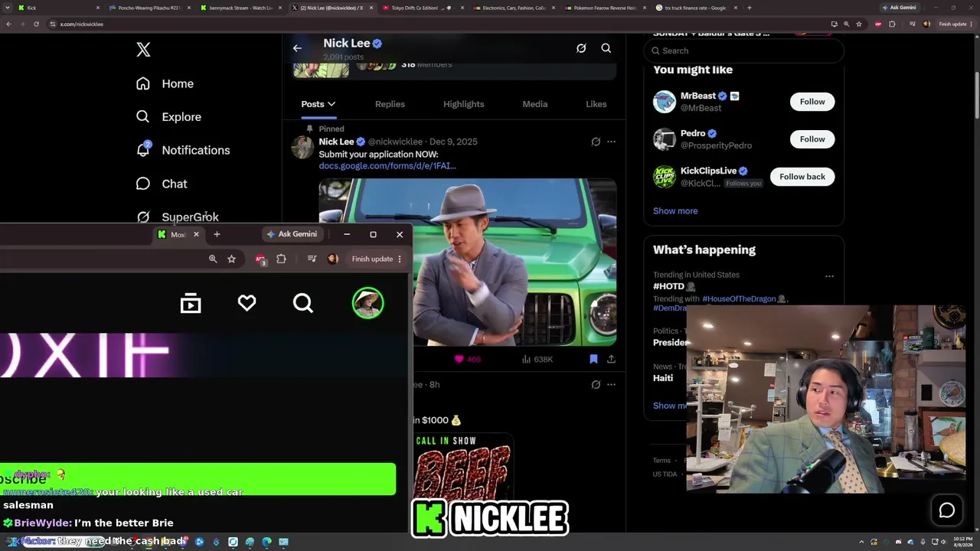The width and height of the screenshot is (980, 551).
Task: Toggle the bookmark on the pinned post
Action: [x=593, y=359]
